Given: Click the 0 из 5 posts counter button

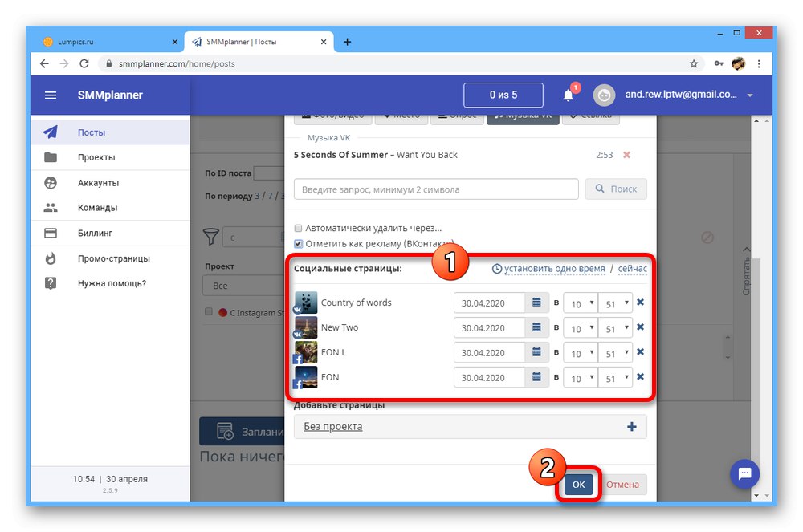Looking at the screenshot, I should point(503,95).
